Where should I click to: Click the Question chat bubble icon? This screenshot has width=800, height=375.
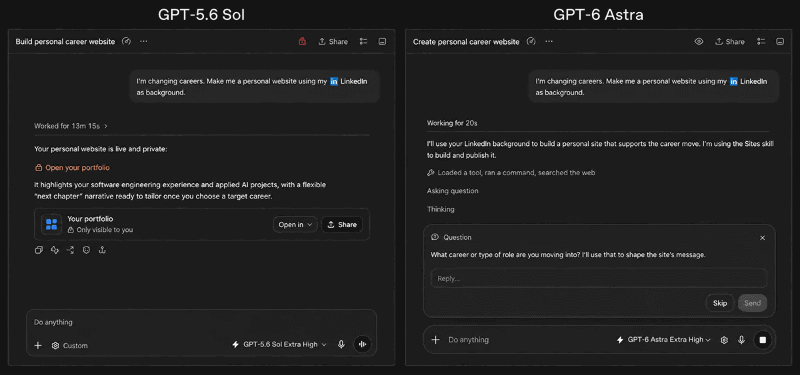[435, 237]
